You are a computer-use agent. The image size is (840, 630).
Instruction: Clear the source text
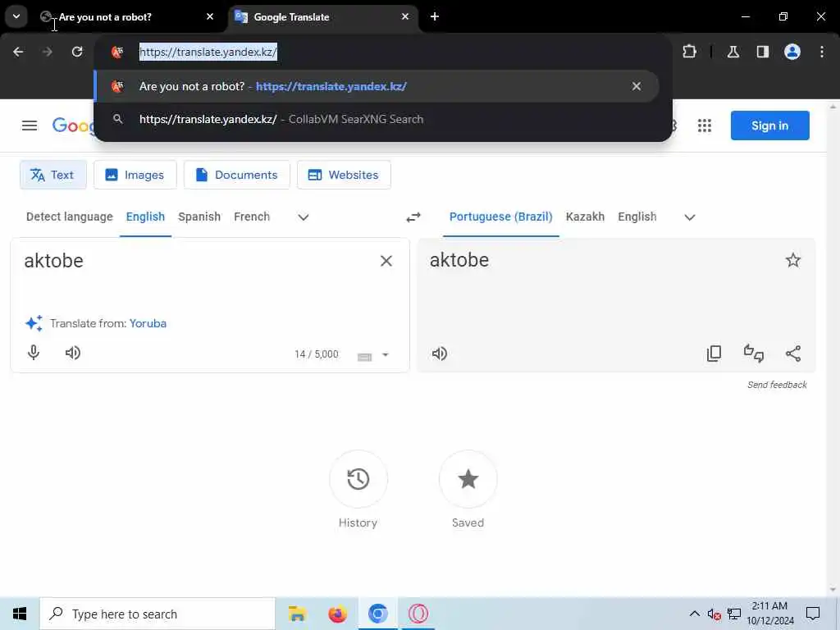[x=386, y=261]
